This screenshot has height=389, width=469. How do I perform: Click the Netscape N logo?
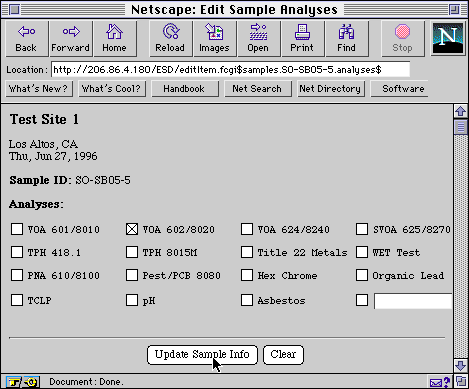448,38
